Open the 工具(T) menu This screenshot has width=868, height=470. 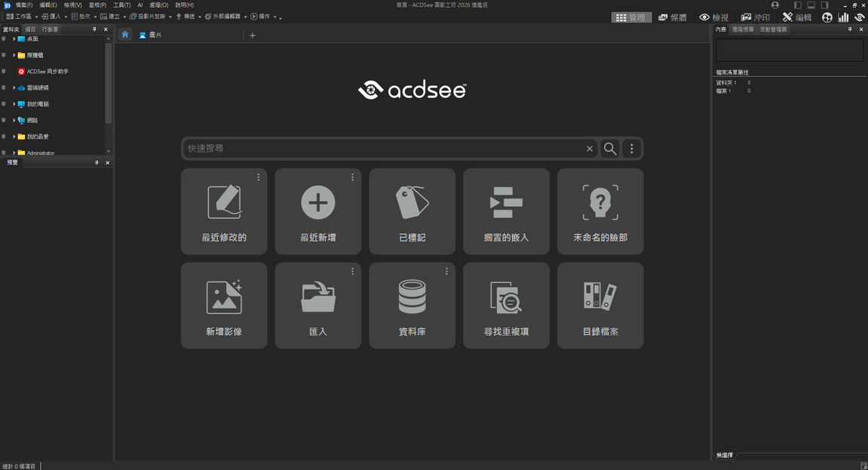[121, 5]
